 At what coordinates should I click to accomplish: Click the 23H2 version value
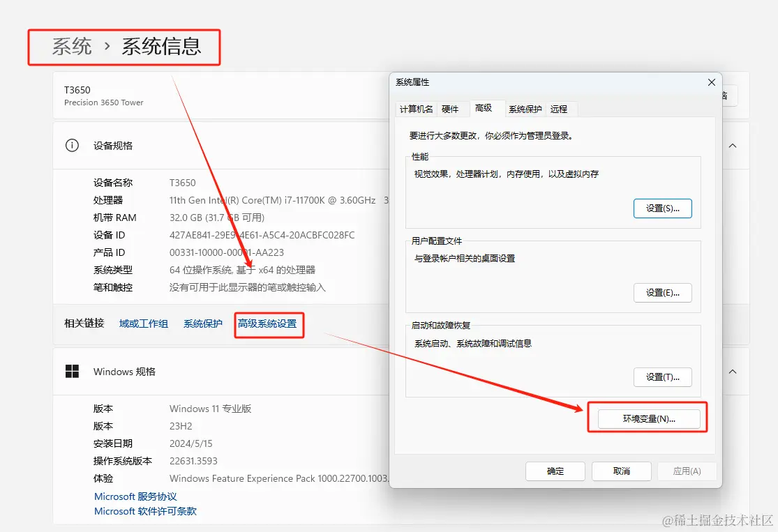181,427
